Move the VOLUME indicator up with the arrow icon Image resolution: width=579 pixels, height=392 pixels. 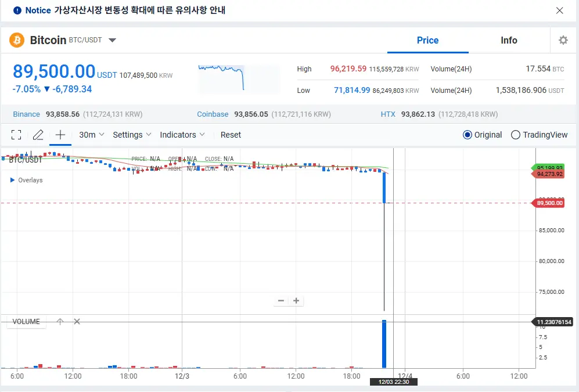pos(60,321)
